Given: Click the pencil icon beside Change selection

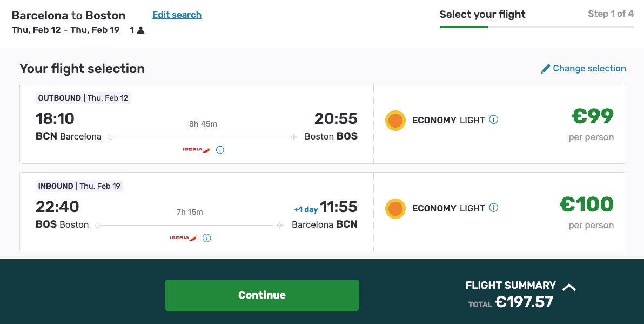Looking at the screenshot, I should click(x=545, y=69).
